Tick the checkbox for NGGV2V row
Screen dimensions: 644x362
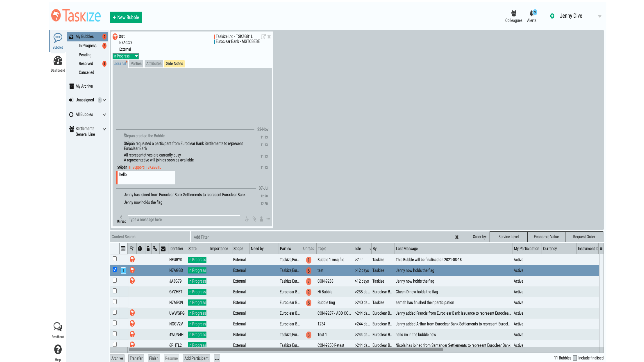point(115,323)
